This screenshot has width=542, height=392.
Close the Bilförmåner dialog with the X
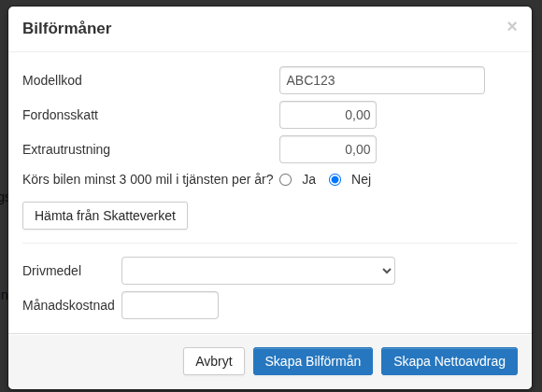(x=512, y=26)
